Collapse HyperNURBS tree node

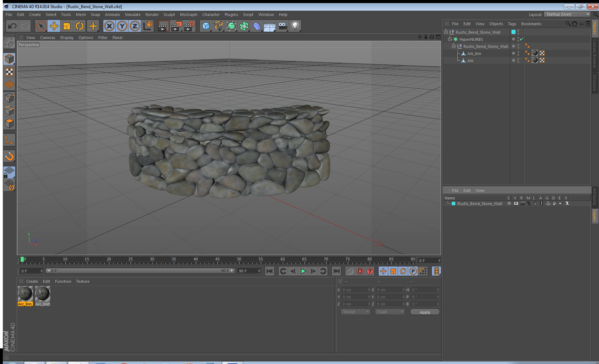coord(450,39)
